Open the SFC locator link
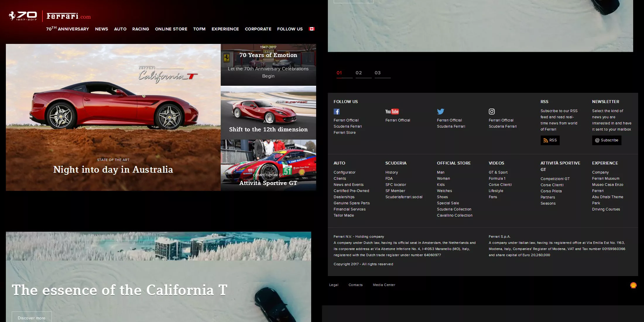 (x=396, y=185)
